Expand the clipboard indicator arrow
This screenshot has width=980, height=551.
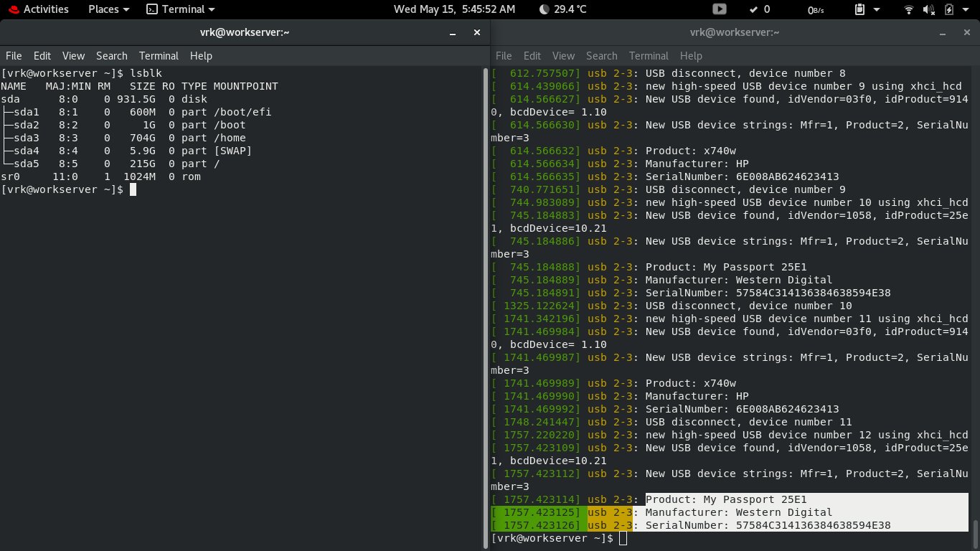pos(877,9)
